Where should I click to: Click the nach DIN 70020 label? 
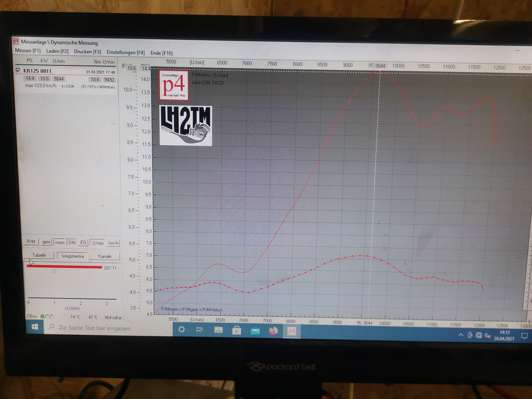pyautogui.click(x=208, y=83)
